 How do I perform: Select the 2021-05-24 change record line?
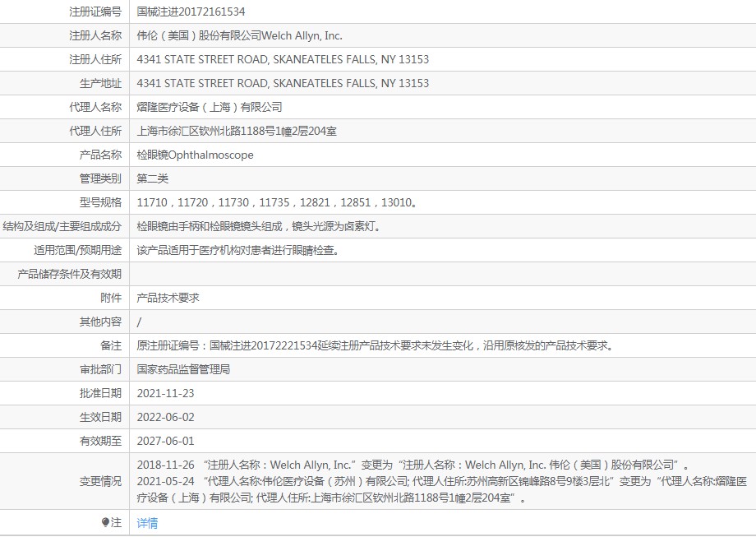[x=441, y=490]
